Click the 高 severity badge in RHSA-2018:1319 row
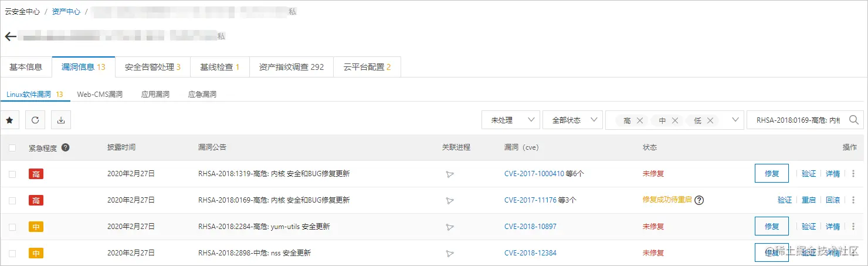This screenshot has width=868, height=266. tap(36, 174)
